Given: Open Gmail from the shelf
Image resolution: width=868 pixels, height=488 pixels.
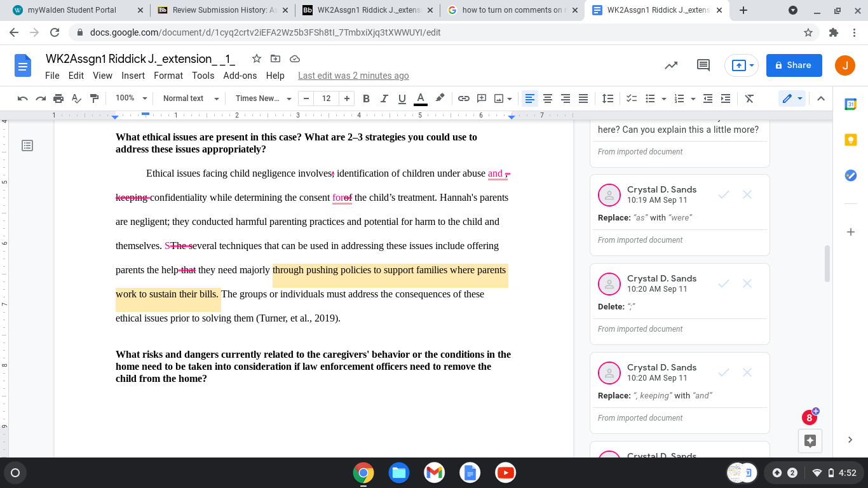Looking at the screenshot, I should point(435,473).
